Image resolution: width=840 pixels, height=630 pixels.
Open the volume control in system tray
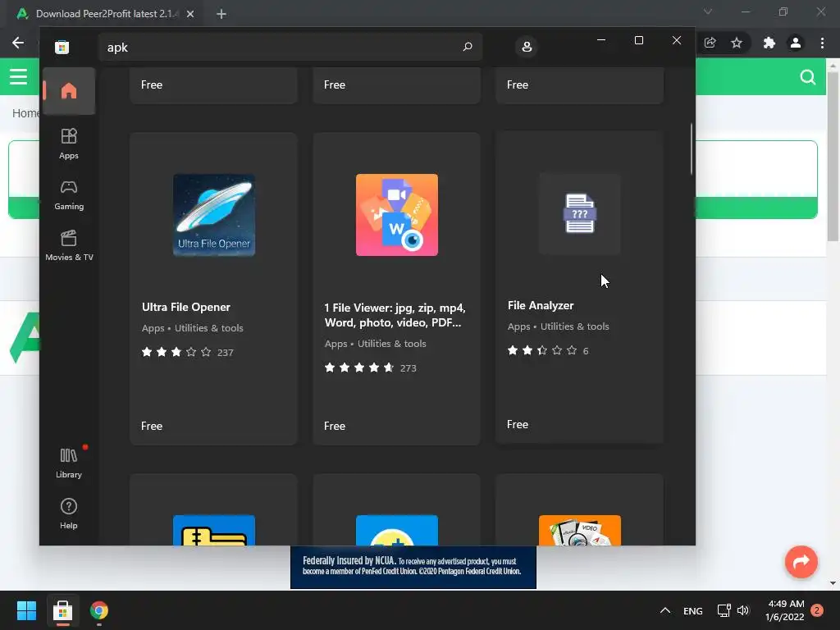tap(743, 610)
